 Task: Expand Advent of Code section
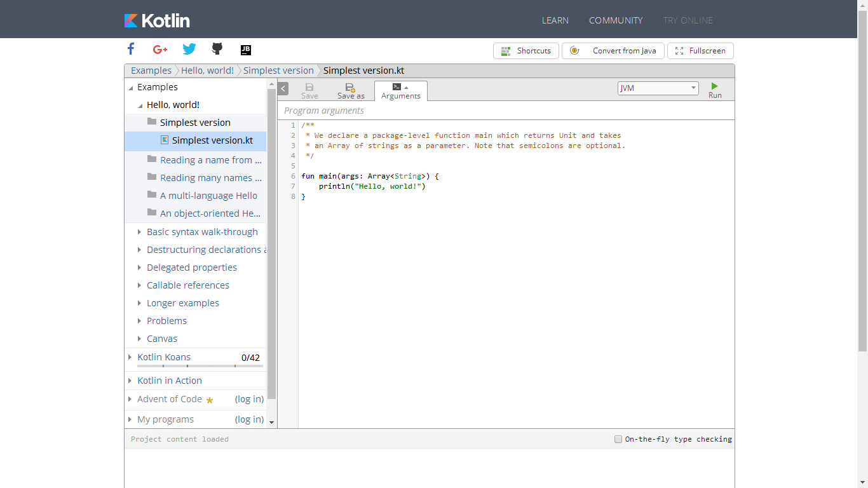(130, 399)
